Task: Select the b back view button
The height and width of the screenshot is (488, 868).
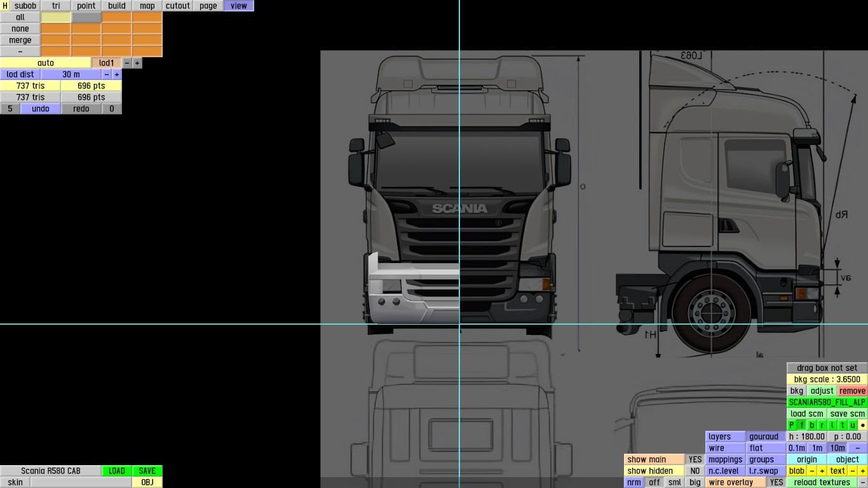Action: (x=812, y=425)
